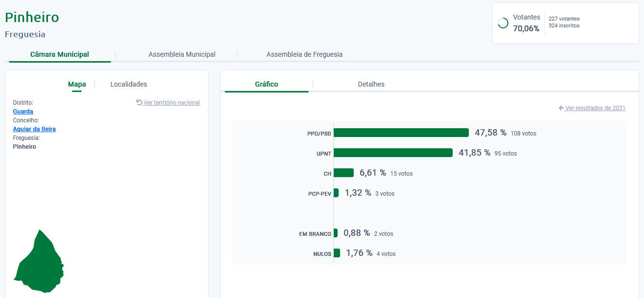Image resolution: width=644 pixels, height=298 pixels.
Task: Click the green Pinheiro parish map shape
Action: (x=40, y=264)
